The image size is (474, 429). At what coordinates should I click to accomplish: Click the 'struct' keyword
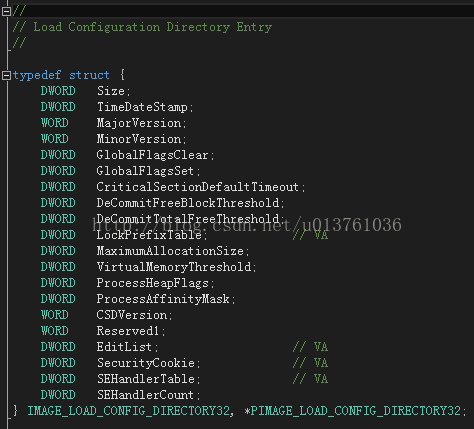(x=89, y=75)
